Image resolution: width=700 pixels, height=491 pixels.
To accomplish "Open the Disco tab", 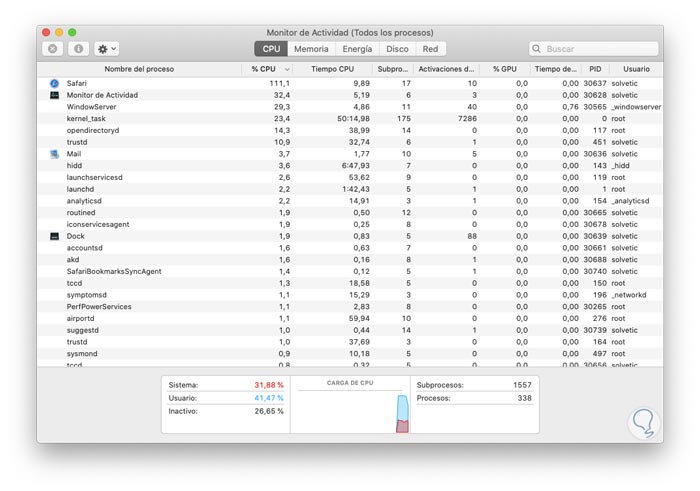I will (397, 49).
